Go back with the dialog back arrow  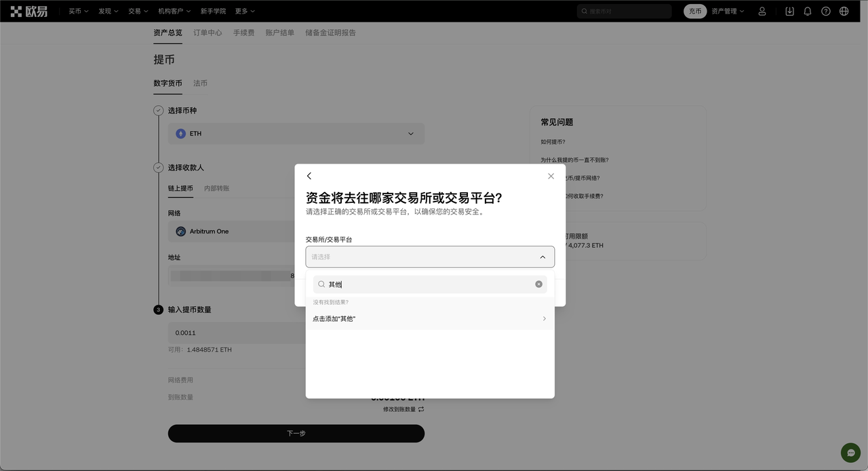point(309,176)
